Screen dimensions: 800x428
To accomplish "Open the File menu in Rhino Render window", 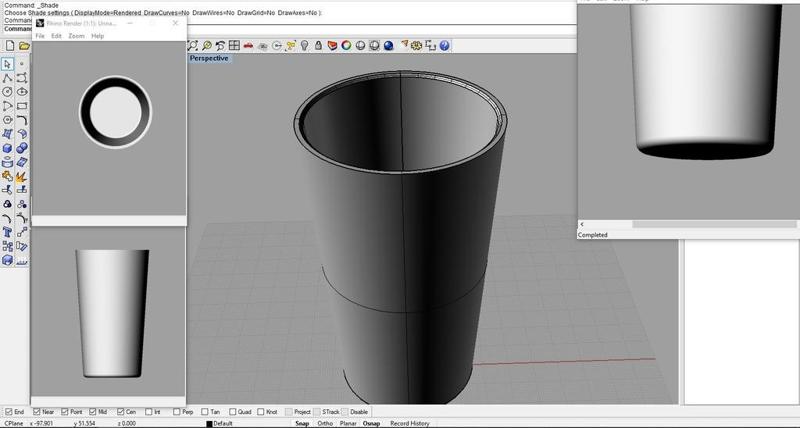I will pyautogui.click(x=41, y=36).
